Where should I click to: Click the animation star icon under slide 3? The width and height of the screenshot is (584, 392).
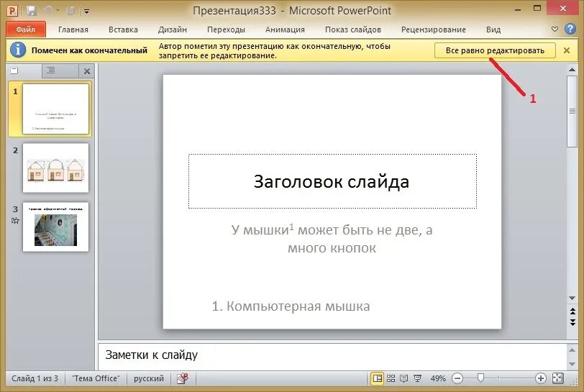pos(15,221)
